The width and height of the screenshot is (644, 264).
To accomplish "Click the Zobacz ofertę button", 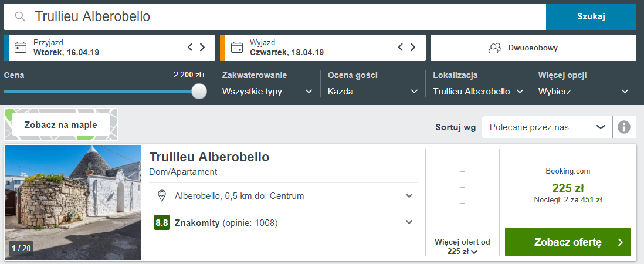I will [568, 242].
